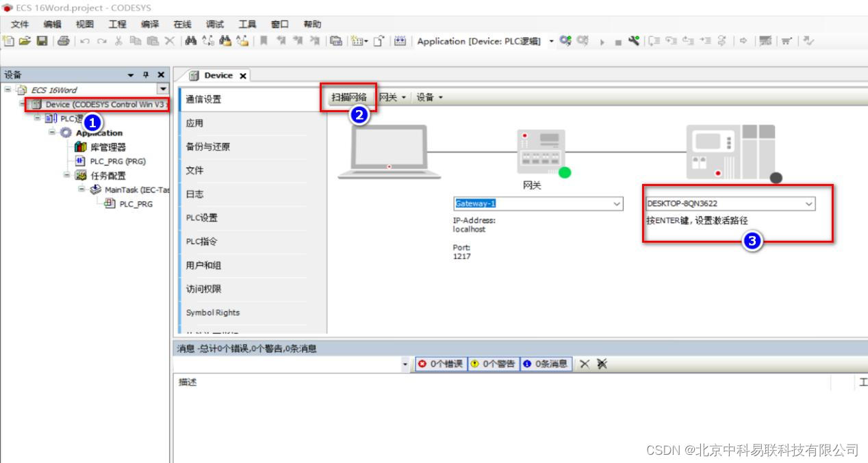The image size is (868, 463).
Task: Click the Paste toolbar icon
Action: click(x=152, y=41)
